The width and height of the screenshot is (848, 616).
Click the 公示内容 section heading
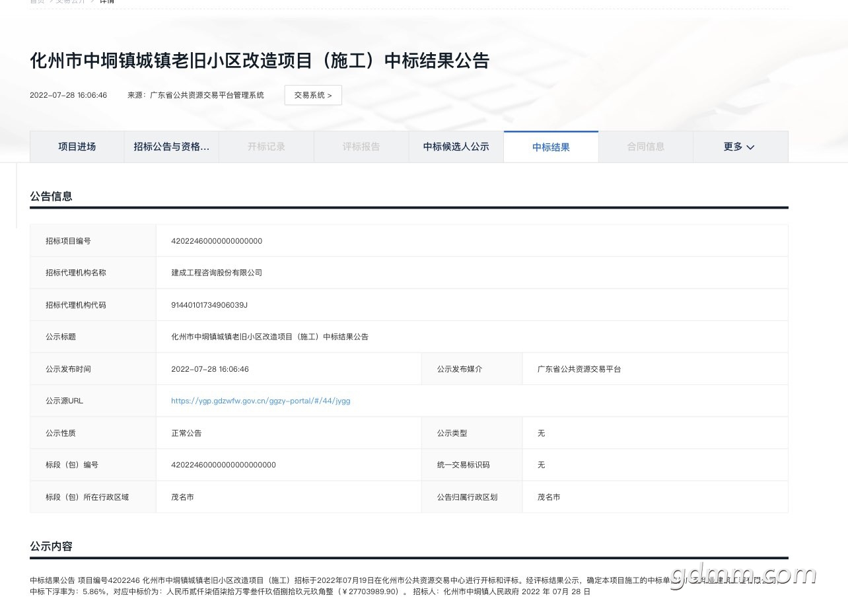51,547
